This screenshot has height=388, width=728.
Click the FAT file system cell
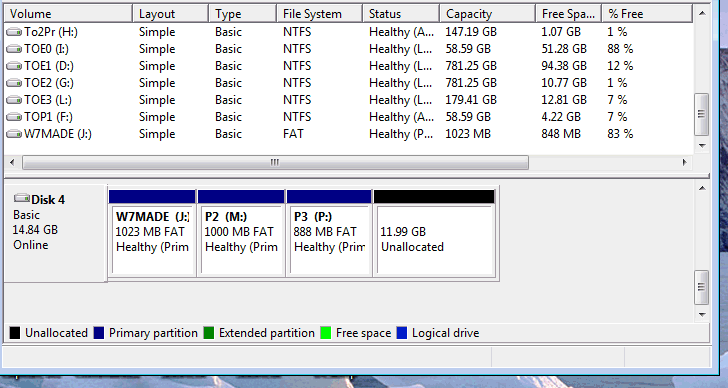[293, 134]
